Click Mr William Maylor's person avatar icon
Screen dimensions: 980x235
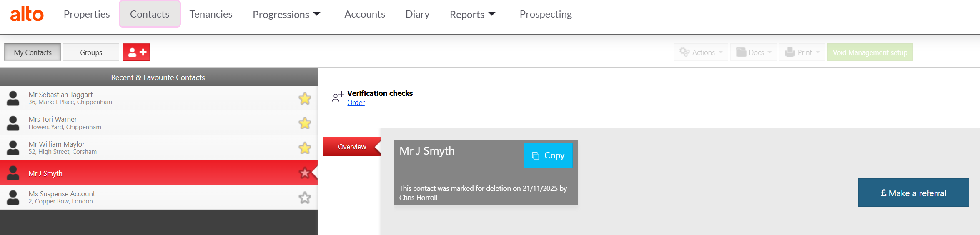(13, 148)
